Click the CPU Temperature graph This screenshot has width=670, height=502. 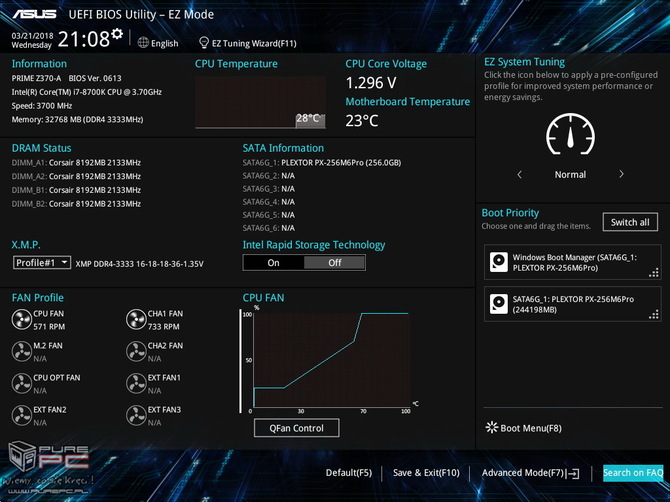[260, 103]
